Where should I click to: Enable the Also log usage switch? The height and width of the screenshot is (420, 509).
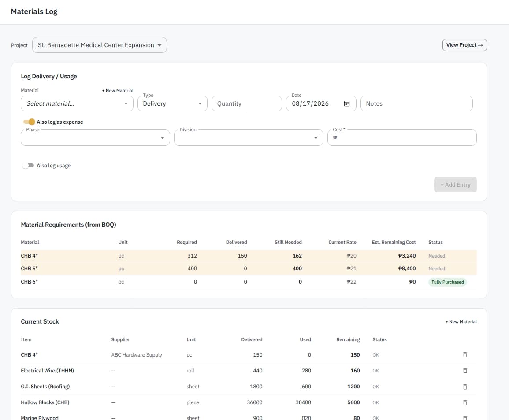point(28,166)
